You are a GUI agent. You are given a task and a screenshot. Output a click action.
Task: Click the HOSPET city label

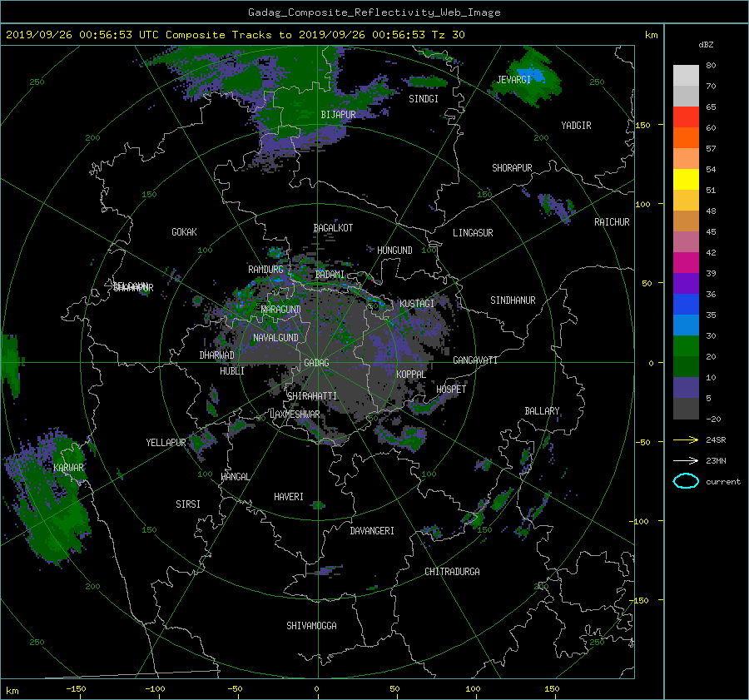[451, 390]
